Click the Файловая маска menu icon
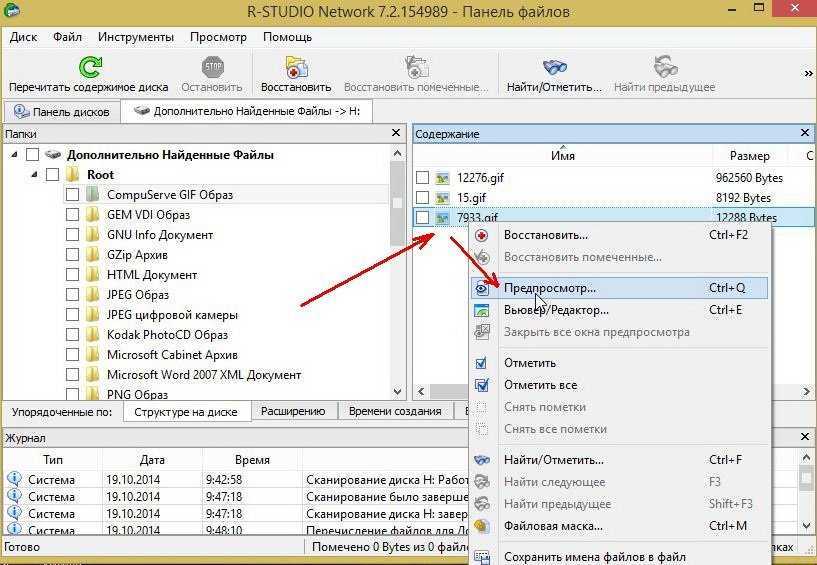 click(x=482, y=526)
